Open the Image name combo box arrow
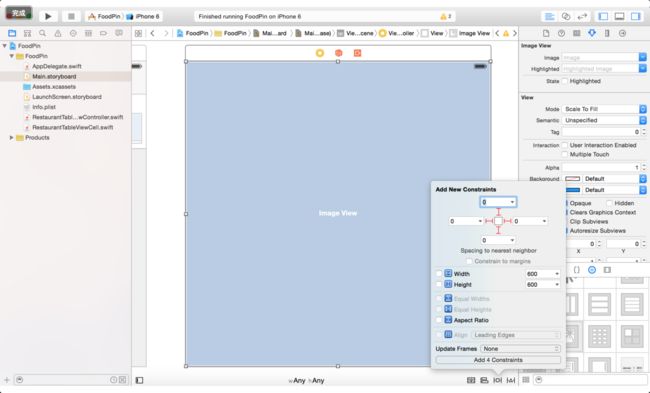This screenshot has height=393, width=650. 643,57
